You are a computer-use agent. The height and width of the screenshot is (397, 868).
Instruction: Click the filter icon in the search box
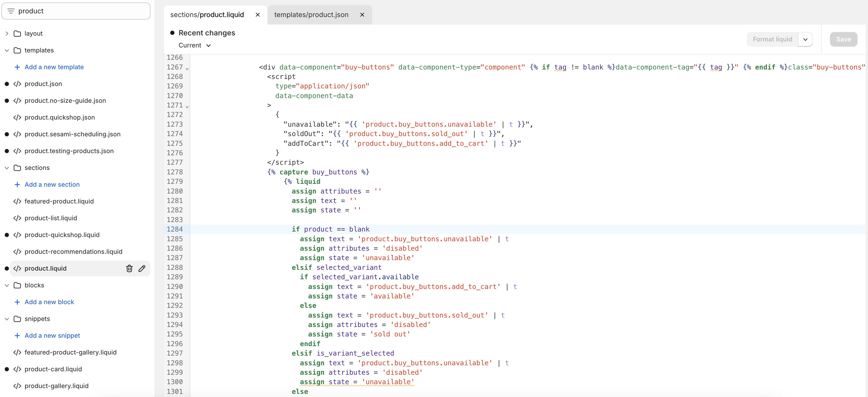11,11
